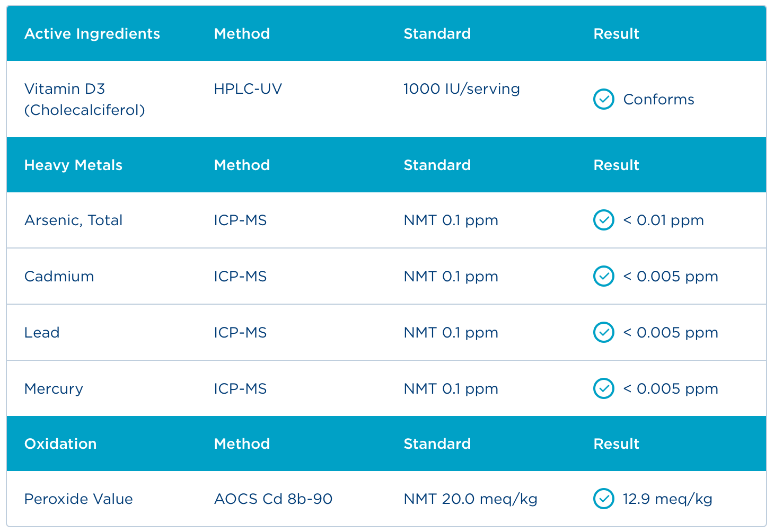
Task: Click the AOCS Cd 8b-90 method cell
Action: click(x=273, y=499)
